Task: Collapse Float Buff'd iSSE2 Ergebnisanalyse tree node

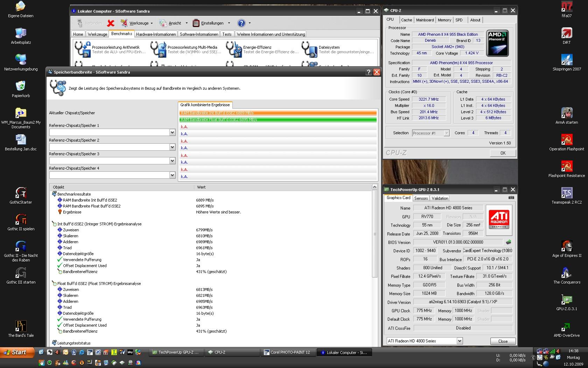Action: 54,284
